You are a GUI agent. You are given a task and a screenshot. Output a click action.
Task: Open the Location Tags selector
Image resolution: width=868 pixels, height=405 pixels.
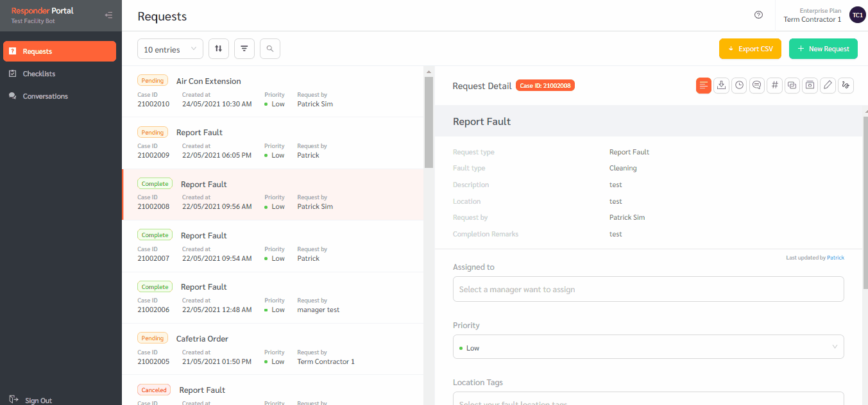coord(648,398)
